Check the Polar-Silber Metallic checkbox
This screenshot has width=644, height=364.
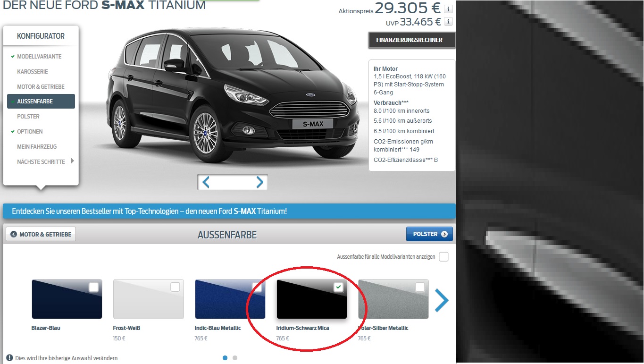pos(420,287)
